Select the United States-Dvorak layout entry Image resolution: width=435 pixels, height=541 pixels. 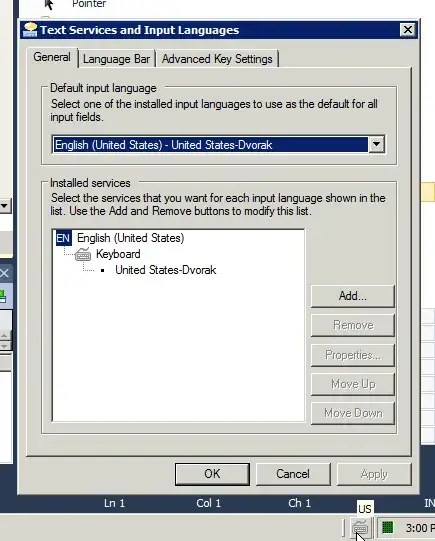[x=166, y=270]
